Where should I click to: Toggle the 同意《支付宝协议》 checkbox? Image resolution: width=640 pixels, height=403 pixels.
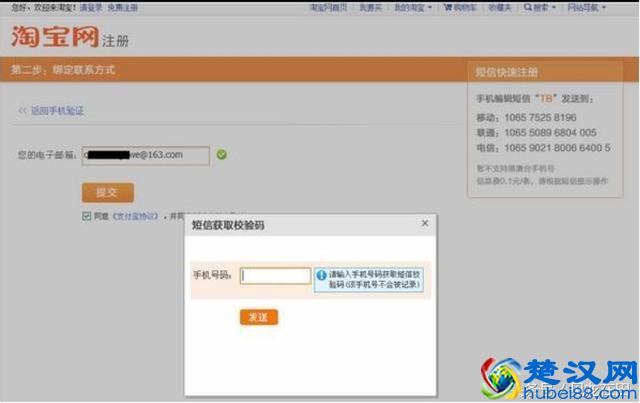click(87, 216)
